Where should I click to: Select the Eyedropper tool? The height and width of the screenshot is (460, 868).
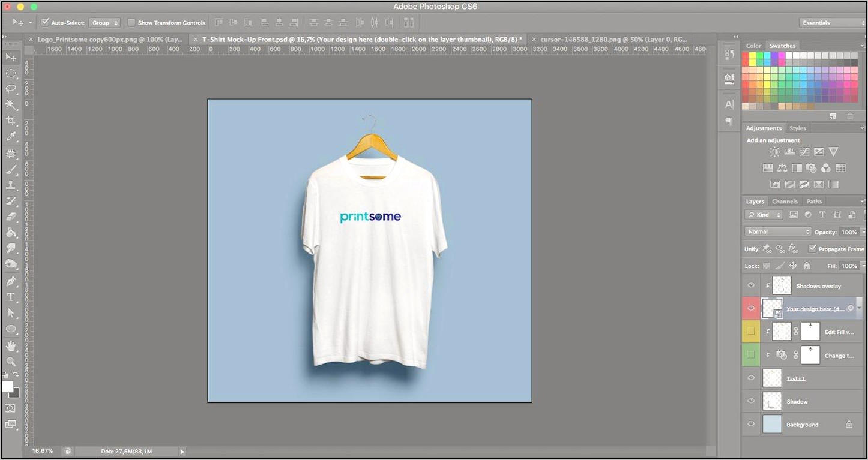coord(11,137)
